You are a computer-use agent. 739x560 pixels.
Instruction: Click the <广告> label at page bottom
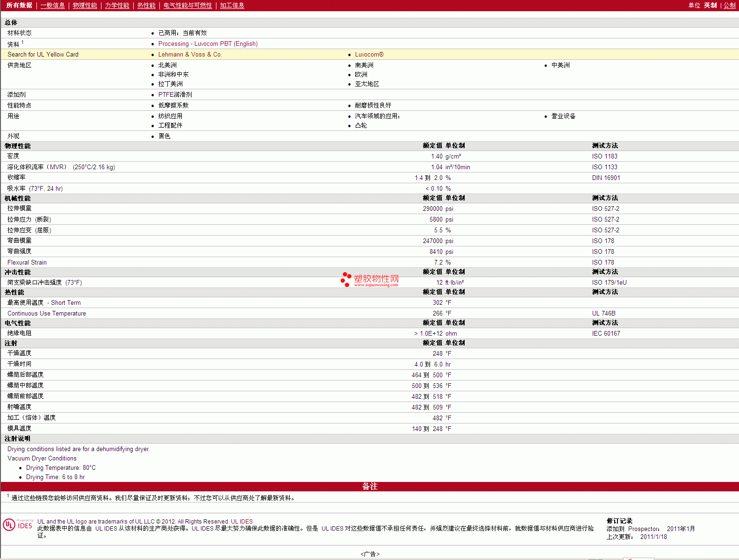(x=370, y=554)
